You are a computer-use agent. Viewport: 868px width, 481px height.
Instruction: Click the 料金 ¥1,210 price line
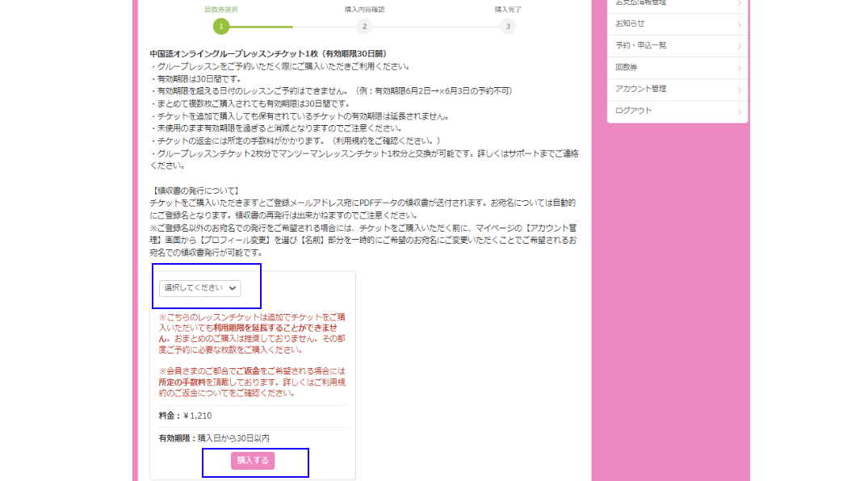(186, 416)
